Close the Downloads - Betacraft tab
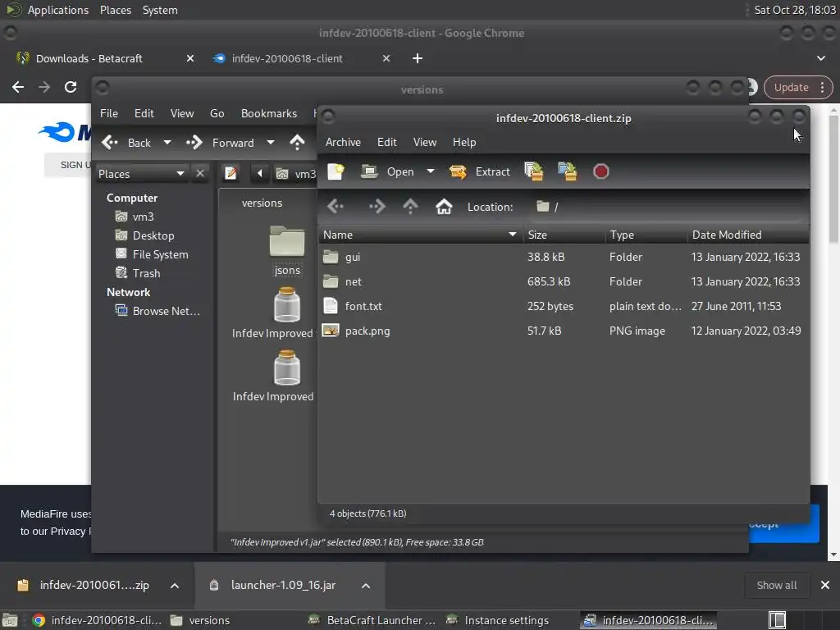Image resolution: width=840 pixels, height=630 pixels. coord(190,58)
